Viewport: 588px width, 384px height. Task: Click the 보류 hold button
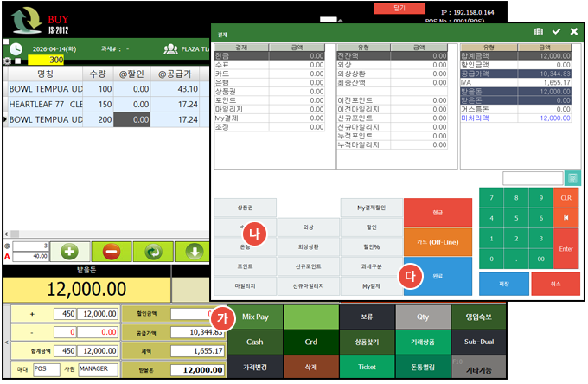(x=367, y=317)
